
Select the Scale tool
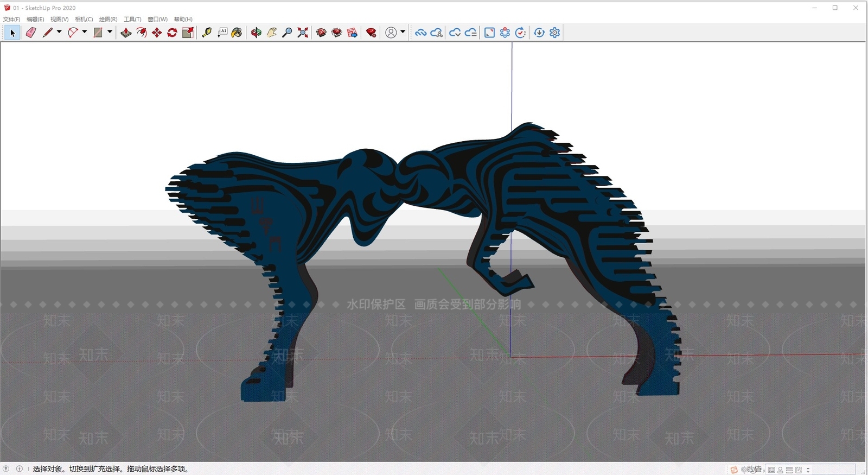pyautogui.click(x=188, y=33)
